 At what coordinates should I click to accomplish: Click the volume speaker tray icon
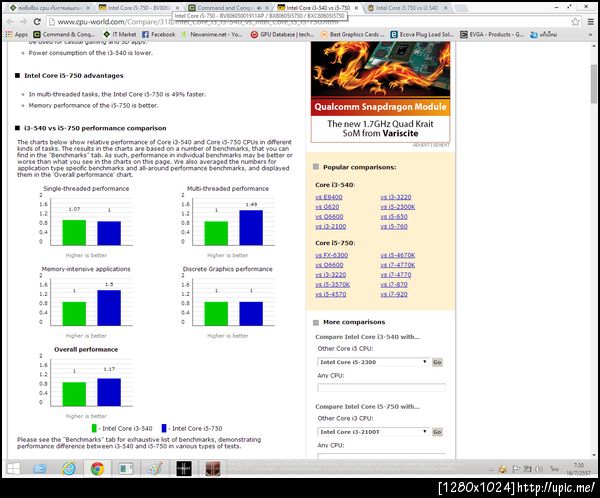(x=539, y=469)
